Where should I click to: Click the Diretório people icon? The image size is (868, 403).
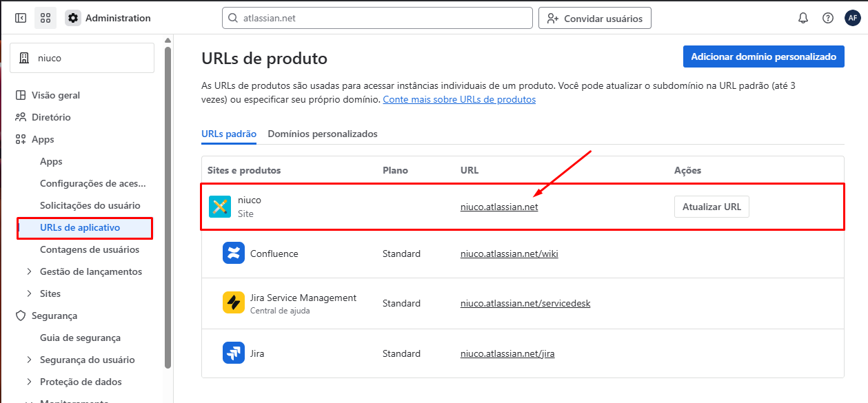click(x=21, y=117)
